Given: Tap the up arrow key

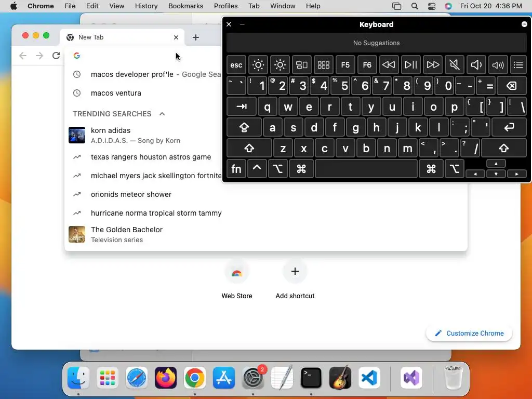Looking at the screenshot, I should click(x=496, y=164).
